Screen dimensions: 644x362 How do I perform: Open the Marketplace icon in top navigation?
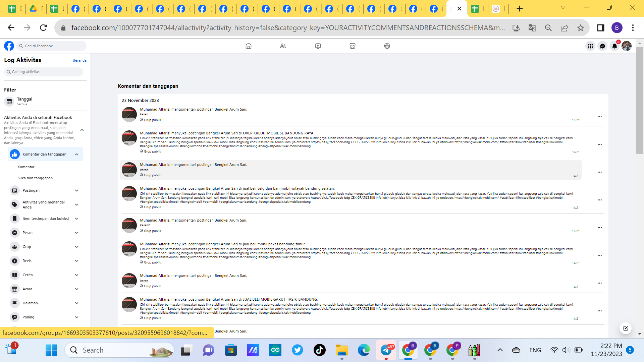pyautogui.click(x=353, y=46)
